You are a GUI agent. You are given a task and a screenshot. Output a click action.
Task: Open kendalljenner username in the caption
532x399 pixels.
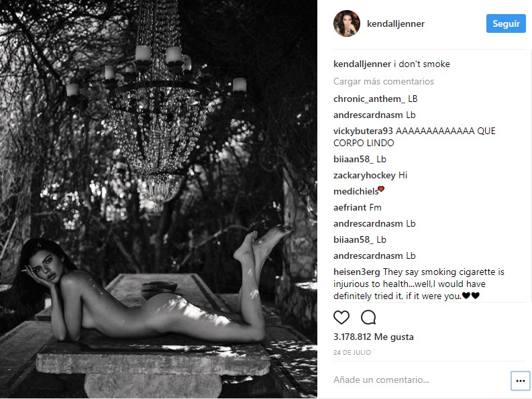(x=362, y=64)
